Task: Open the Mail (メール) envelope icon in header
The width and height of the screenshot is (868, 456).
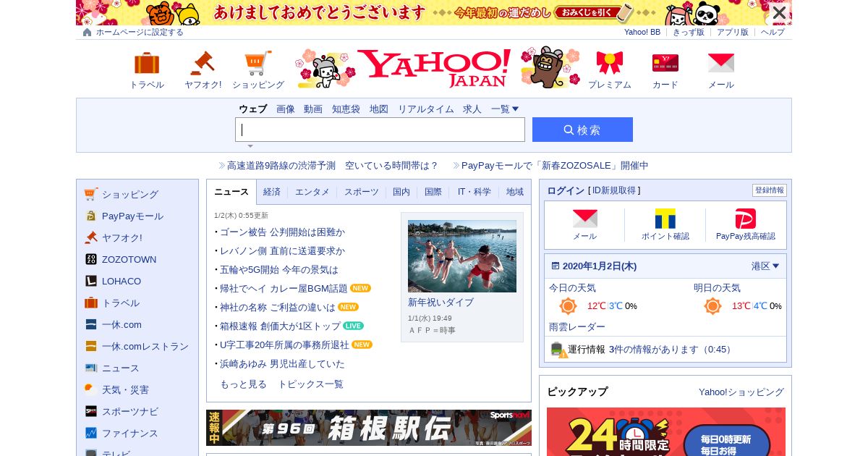Action: click(721, 63)
